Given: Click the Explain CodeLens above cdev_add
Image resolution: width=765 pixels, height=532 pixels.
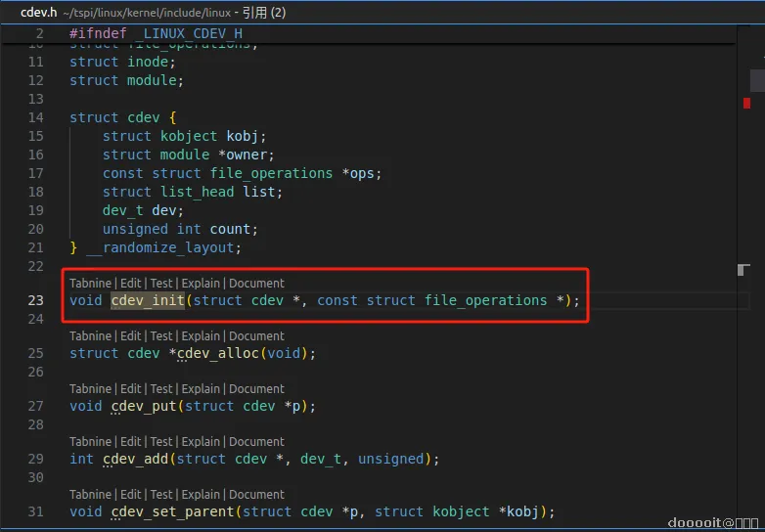Looking at the screenshot, I should pyautogui.click(x=201, y=441).
